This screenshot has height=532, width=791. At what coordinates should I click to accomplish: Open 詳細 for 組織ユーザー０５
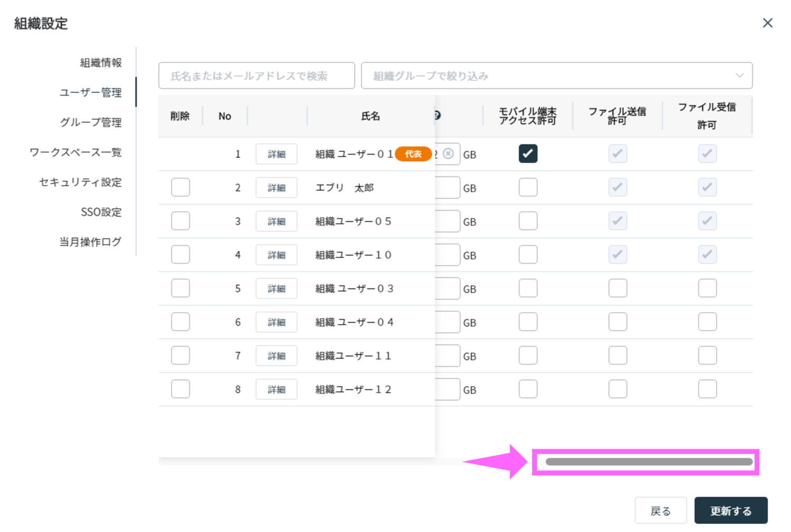click(276, 221)
